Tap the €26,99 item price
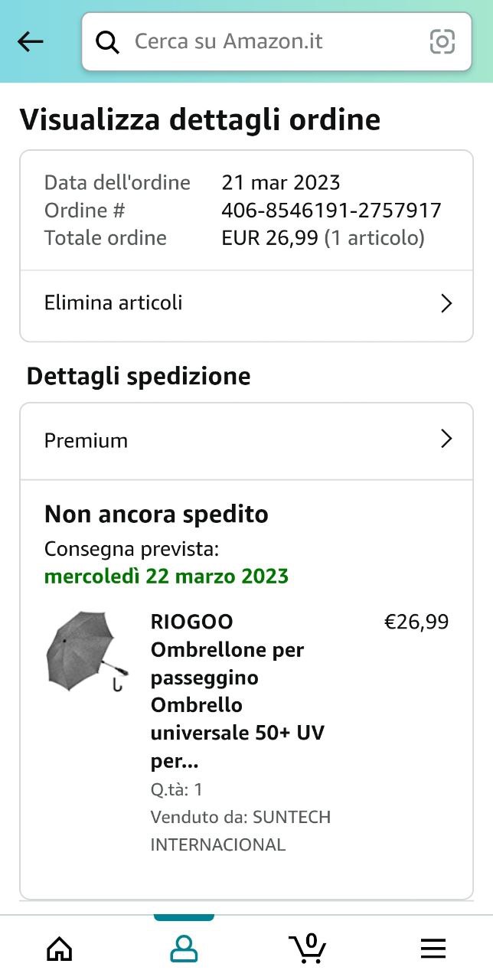 pos(416,622)
